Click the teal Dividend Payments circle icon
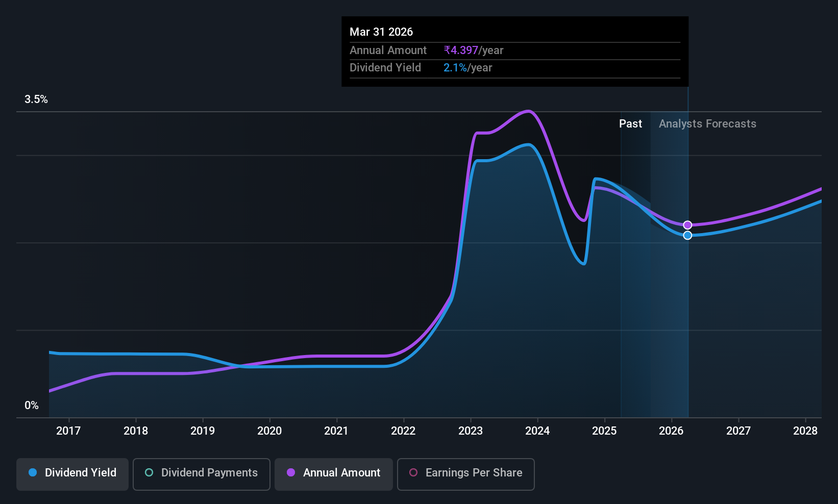The width and height of the screenshot is (838, 504). (149, 472)
